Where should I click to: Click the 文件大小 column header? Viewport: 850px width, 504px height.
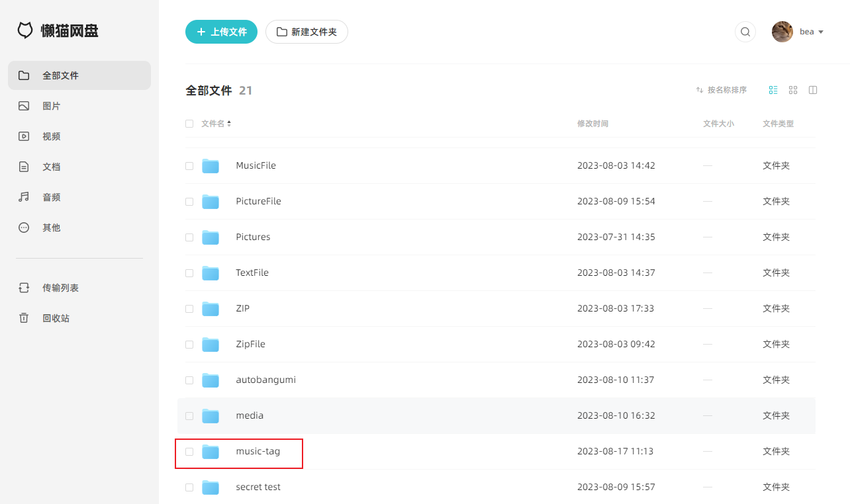[x=718, y=124]
